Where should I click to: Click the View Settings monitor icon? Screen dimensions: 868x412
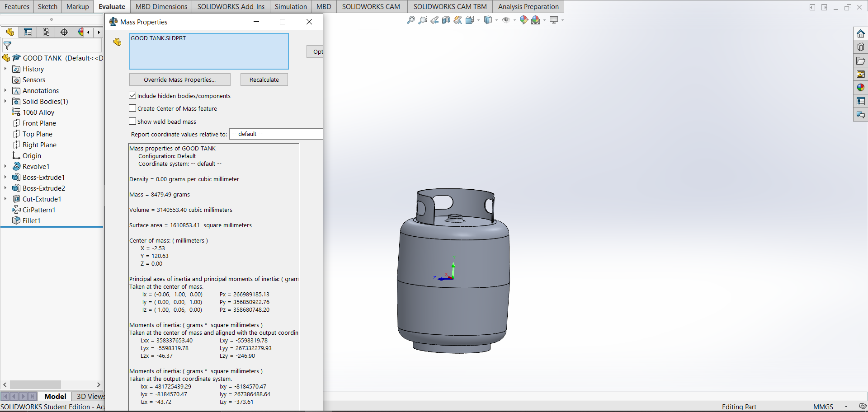tap(554, 20)
